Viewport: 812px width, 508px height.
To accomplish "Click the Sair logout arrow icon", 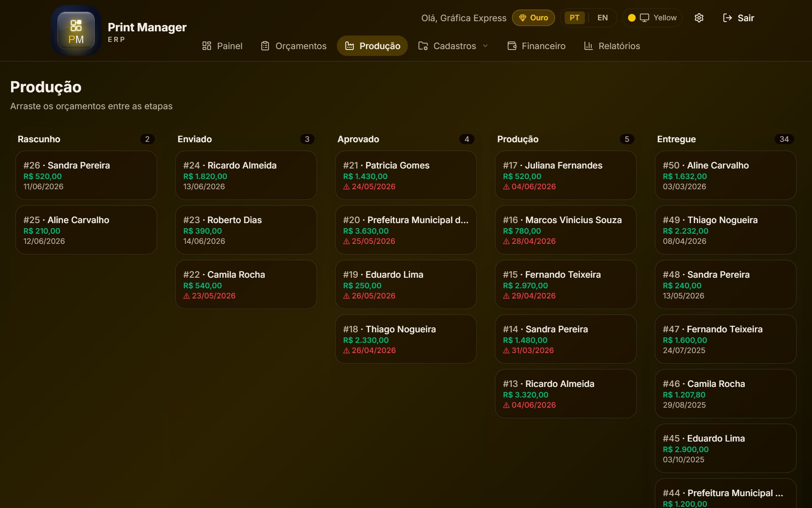I will tap(727, 18).
